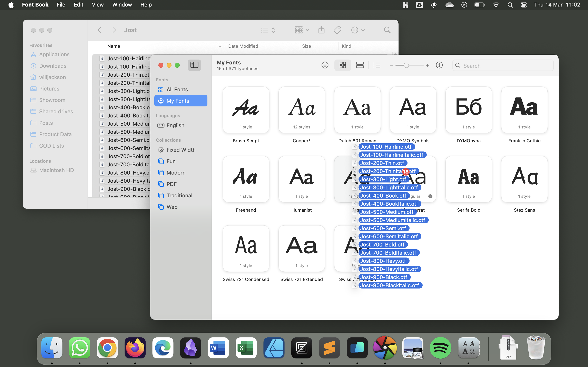
Task: Select the English language filter
Action: [175, 125]
